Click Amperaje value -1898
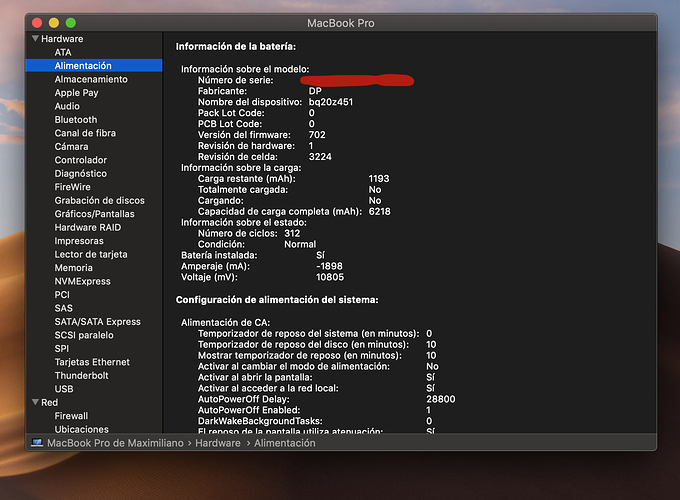Image resolution: width=680 pixels, height=500 pixels. tap(329, 266)
